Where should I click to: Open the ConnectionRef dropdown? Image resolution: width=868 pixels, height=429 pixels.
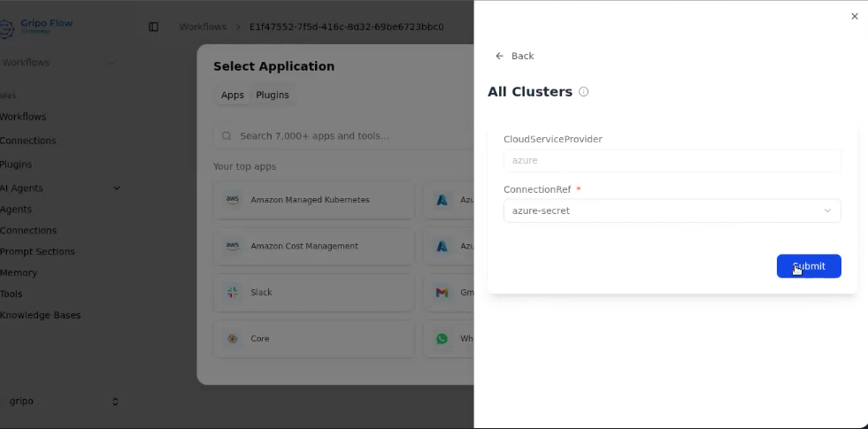(x=672, y=211)
